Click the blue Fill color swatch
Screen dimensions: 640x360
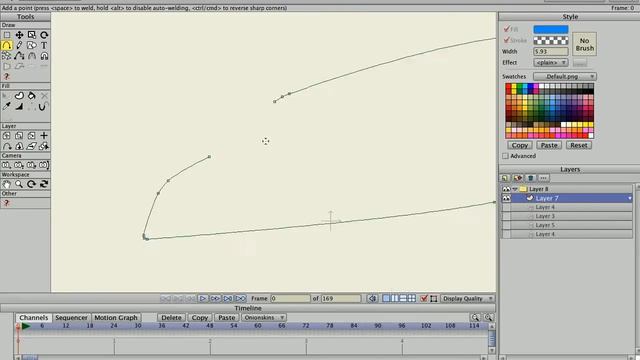551,29
